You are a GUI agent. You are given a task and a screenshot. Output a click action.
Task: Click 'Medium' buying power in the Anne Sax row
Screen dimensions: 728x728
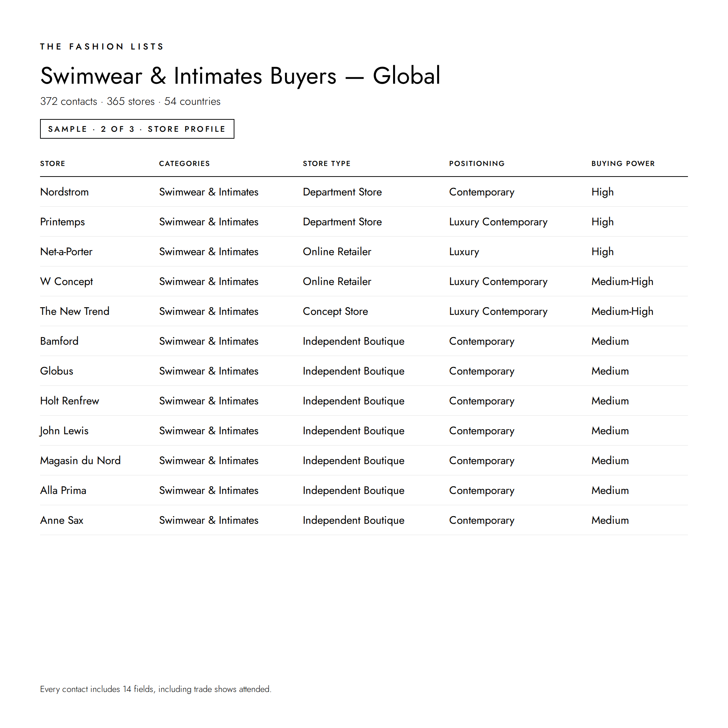click(x=610, y=520)
